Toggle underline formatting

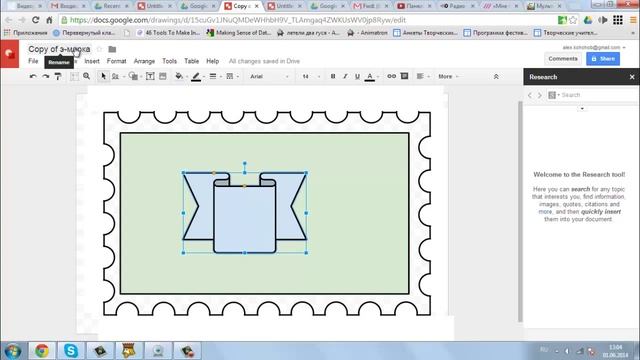(x=357, y=76)
